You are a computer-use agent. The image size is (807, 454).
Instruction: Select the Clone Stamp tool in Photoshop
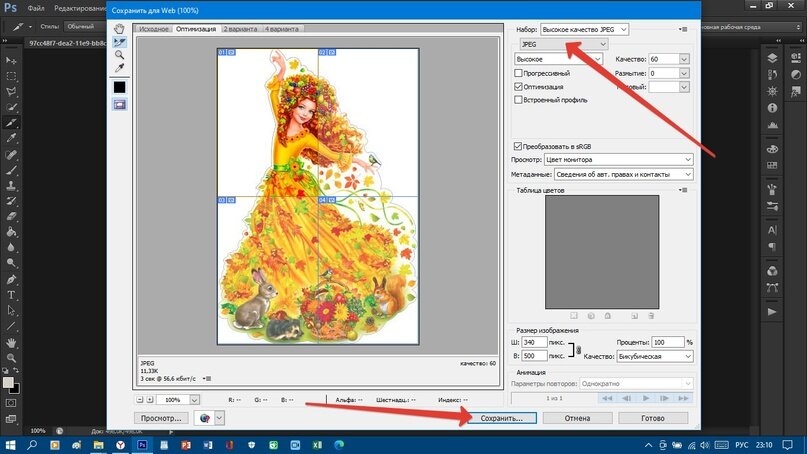(x=11, y=185)
